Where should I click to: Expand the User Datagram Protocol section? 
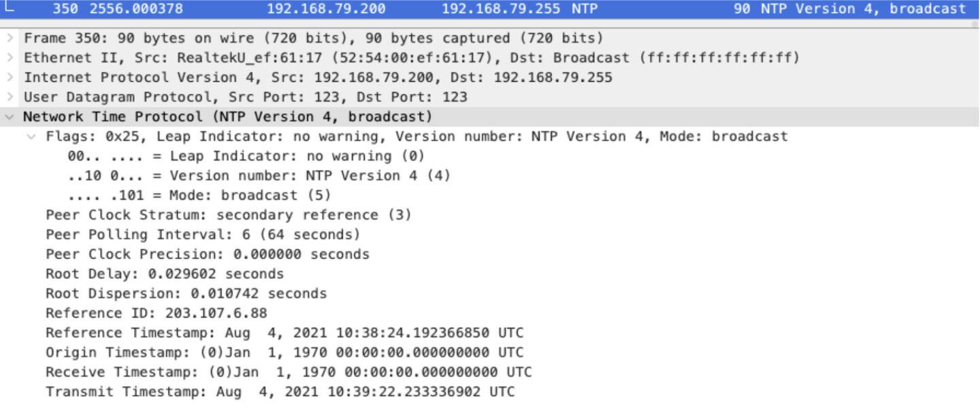pos(11,97)
